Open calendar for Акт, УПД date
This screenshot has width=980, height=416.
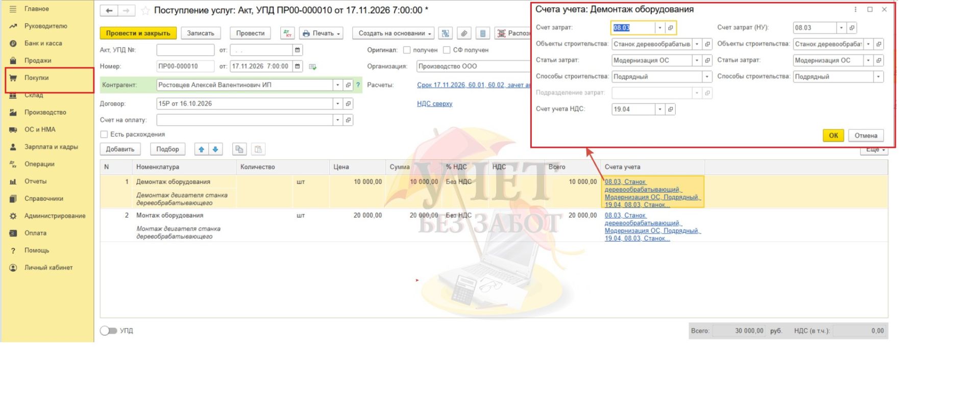click(x=298, y=50)
